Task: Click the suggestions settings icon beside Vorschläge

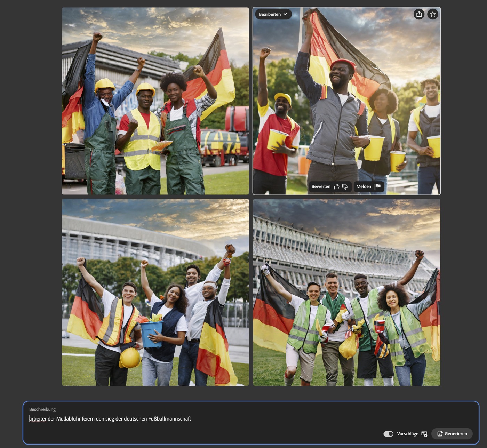Action: click(x=424, y=434)
